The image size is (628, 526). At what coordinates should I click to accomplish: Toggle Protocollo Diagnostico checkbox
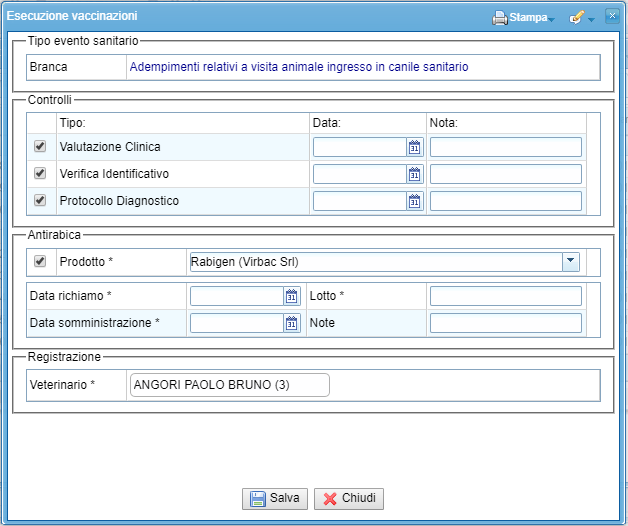[x=40, y=200]
